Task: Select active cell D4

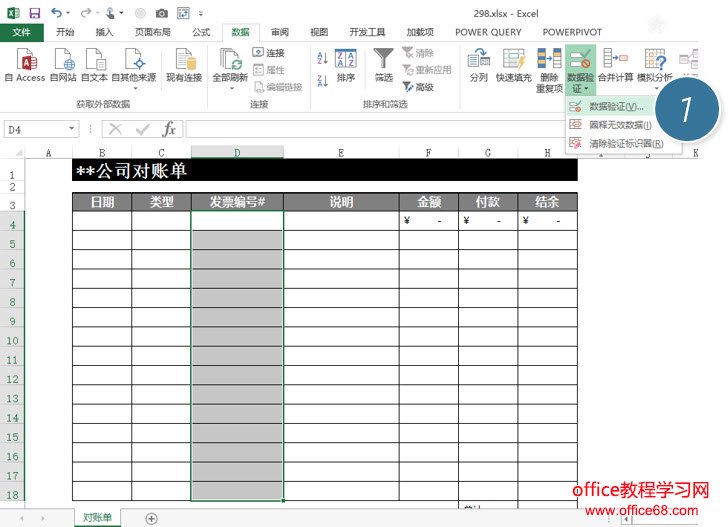Action: (x=237, y=221)
